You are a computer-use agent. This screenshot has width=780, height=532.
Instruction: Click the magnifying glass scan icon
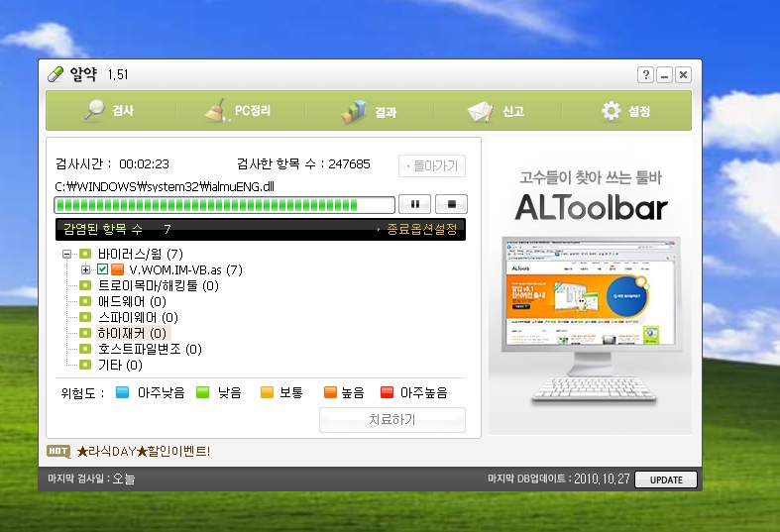coord(94,110)
